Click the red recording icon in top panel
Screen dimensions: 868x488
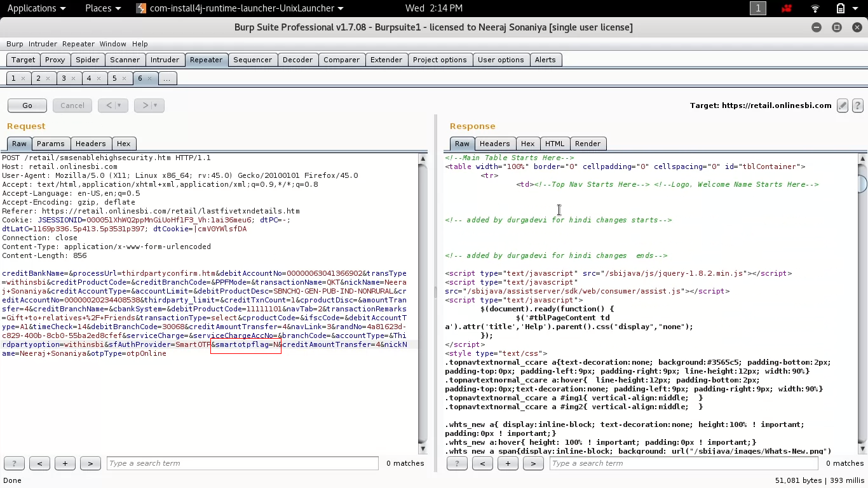click(788, 8)
